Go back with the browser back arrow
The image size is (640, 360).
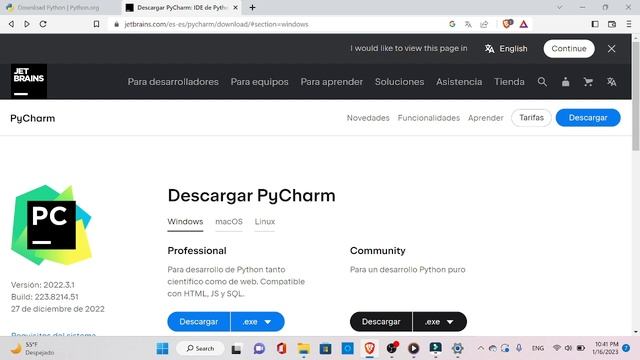[x=11, y=24]
